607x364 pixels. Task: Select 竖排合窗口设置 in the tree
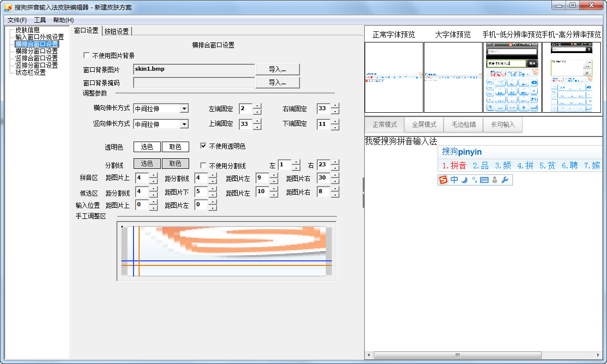coord(36,58)
